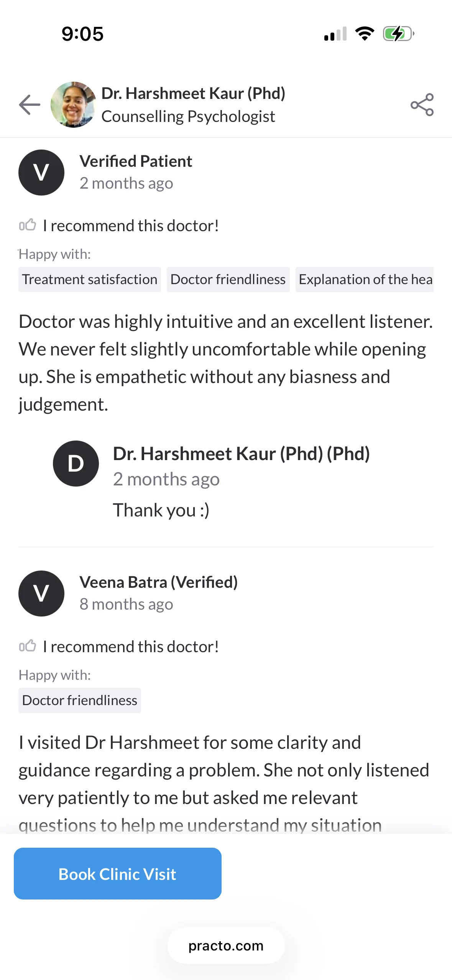452x980 pixels.
Task: Select Doctor friendliness tag in Veena's review
Action: click(x=80, y=700)
